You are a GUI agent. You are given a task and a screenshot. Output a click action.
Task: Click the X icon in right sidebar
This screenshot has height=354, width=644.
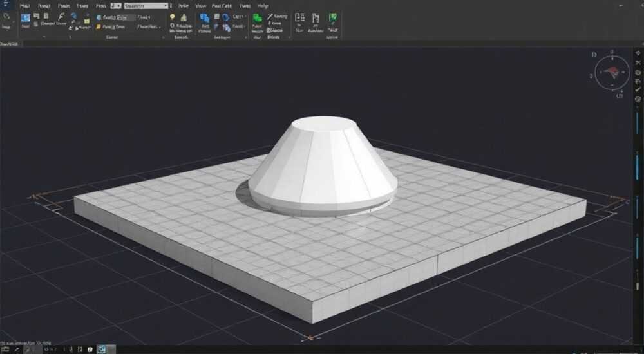(638, 62)
